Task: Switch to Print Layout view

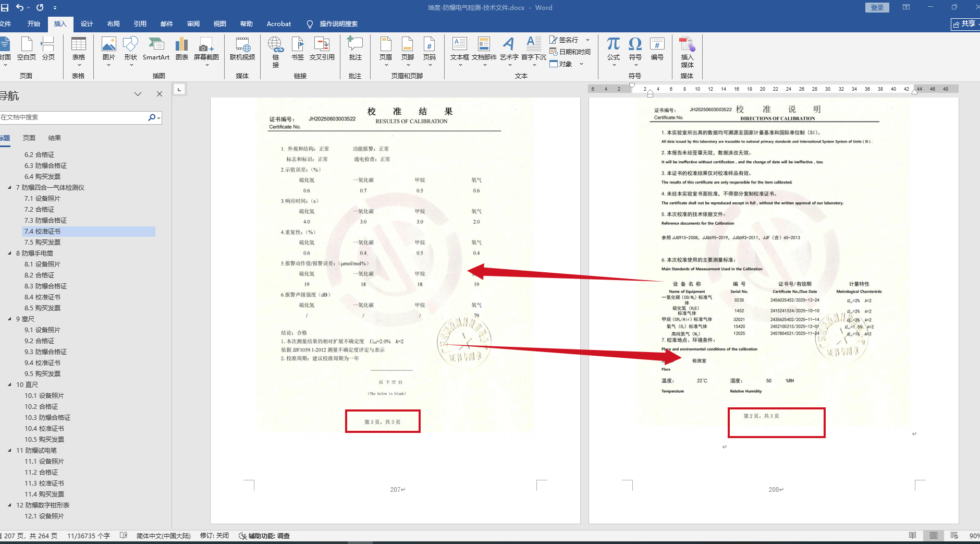Action: 933,536
